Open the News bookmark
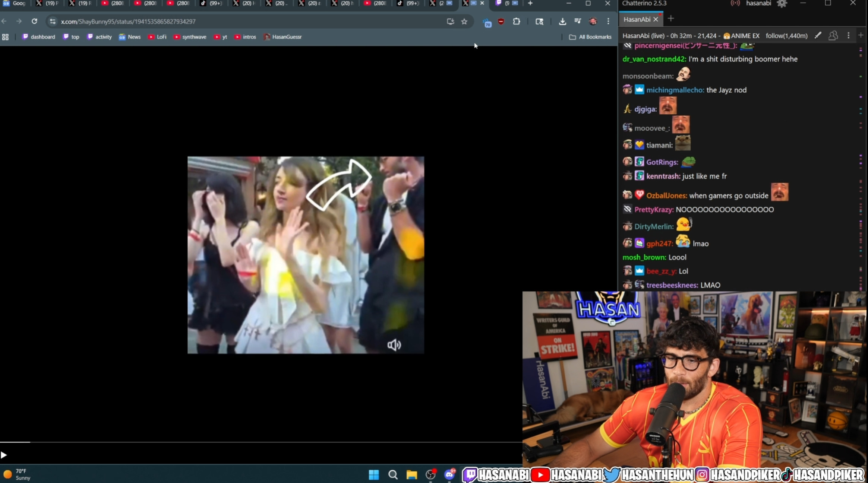 (x=130, y=37)
